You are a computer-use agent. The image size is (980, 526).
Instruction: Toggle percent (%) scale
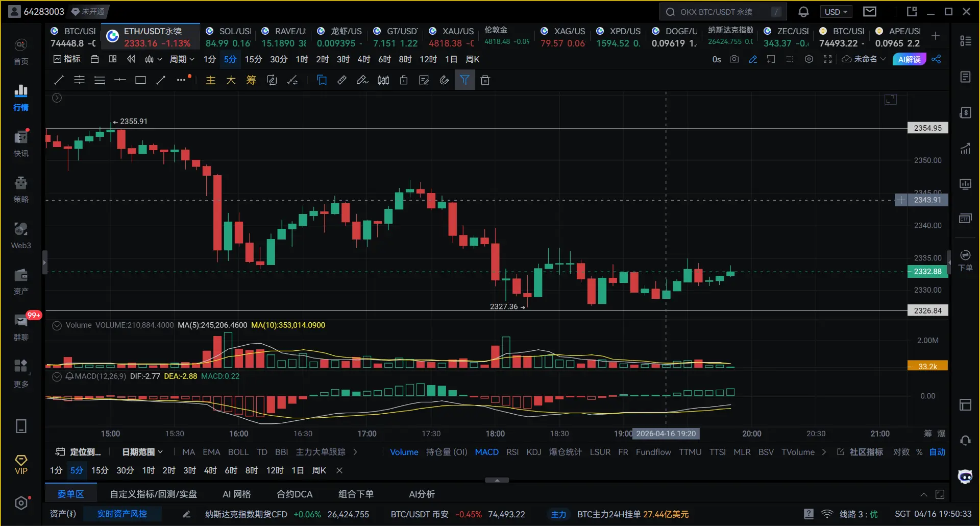pos(919,452)
